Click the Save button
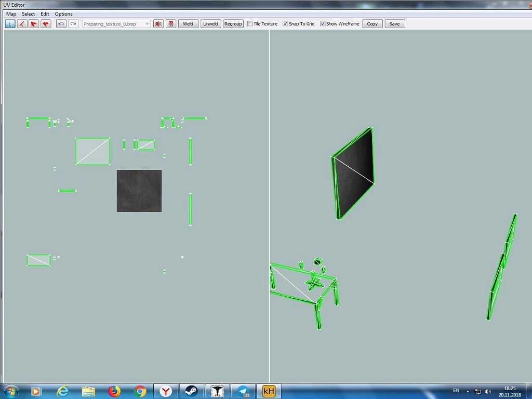Viewport: 532px width, 399px height. [394, 24]
